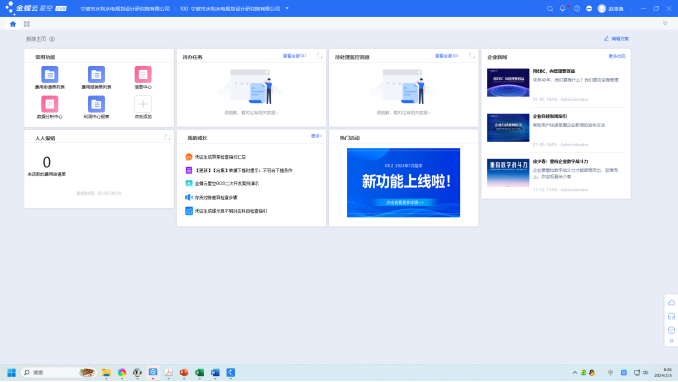Click the 编辑方案 button with the pencil icon
The width and height of the screenshot is (678, 382).
pyautogui.click(x=616, y=39)
